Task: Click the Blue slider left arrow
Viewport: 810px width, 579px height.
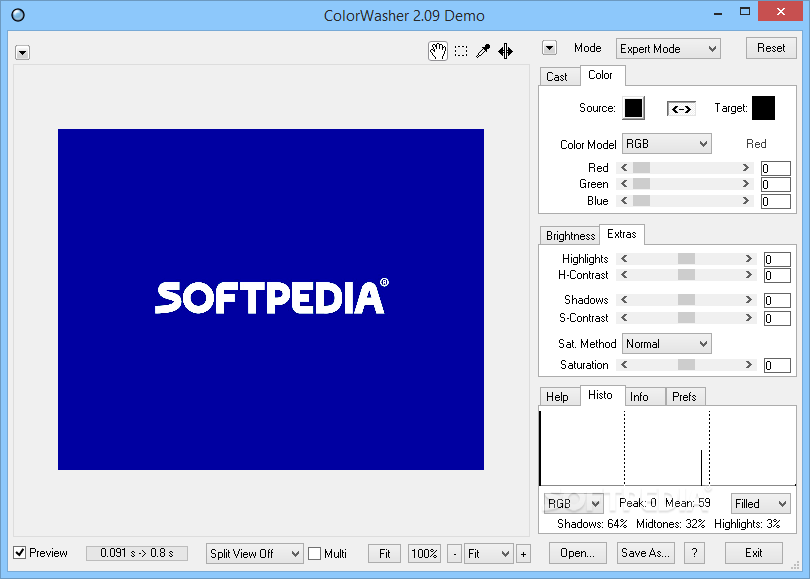Action: [x=624, y=200]
